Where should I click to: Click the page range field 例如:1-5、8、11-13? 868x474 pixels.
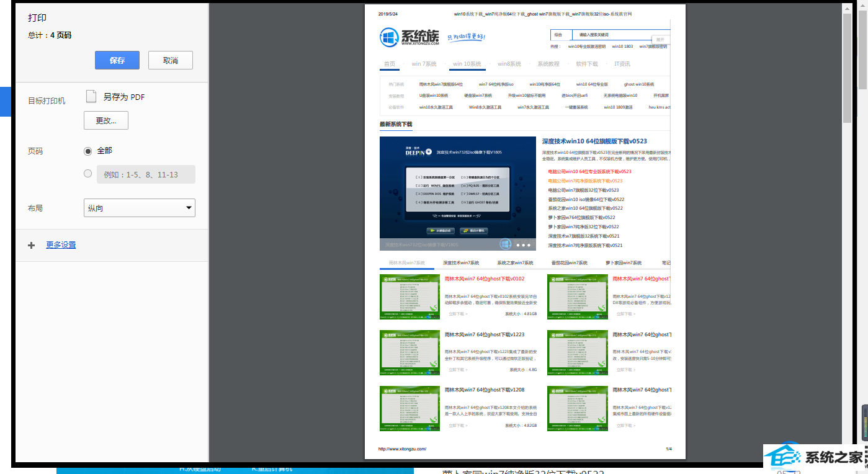click(146, 174)
